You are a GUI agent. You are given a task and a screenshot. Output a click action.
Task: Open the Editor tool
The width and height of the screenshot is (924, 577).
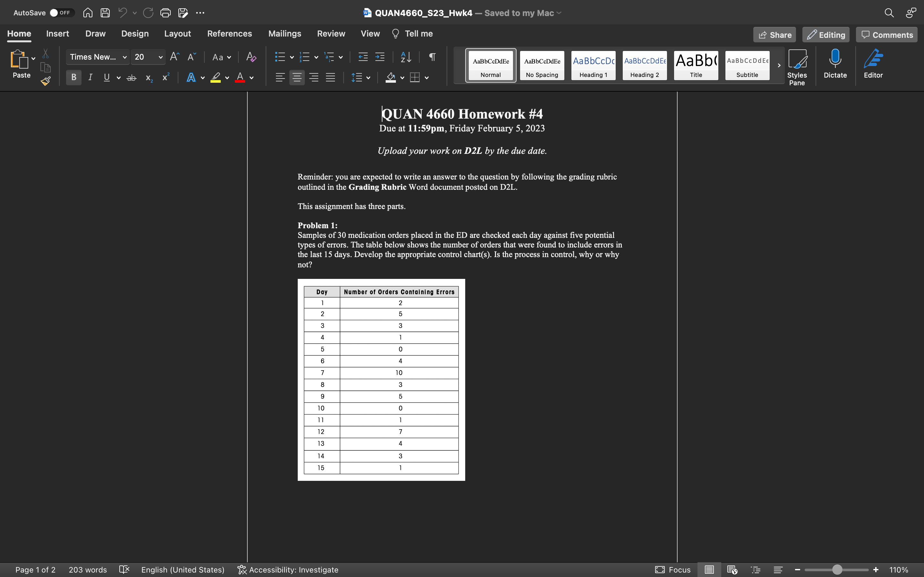[873, 63]
